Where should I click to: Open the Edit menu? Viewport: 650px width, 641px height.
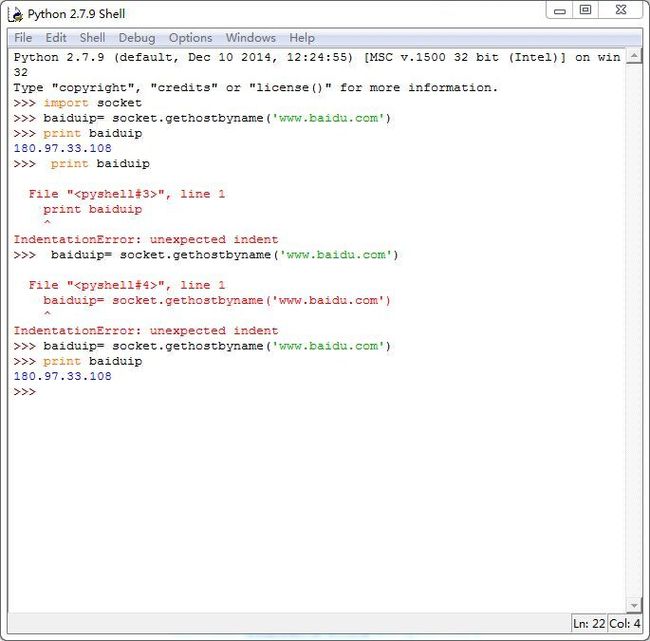coord(56,38)
